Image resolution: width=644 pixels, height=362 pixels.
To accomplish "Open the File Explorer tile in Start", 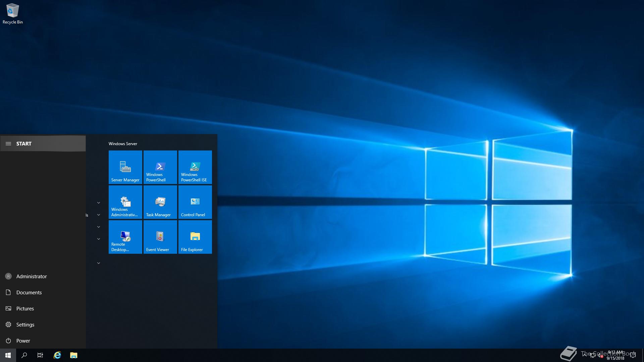I will pyautogui.click(x=195, y=237).
